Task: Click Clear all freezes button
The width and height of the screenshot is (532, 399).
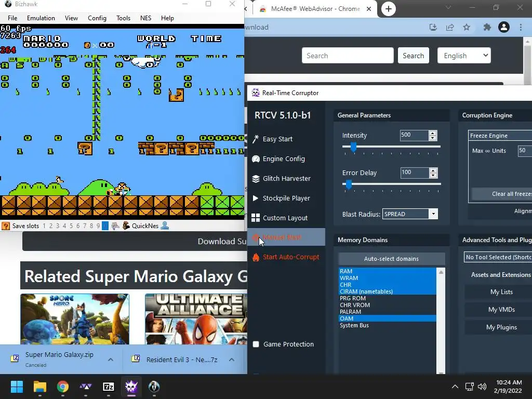Action: coord(502,194)
